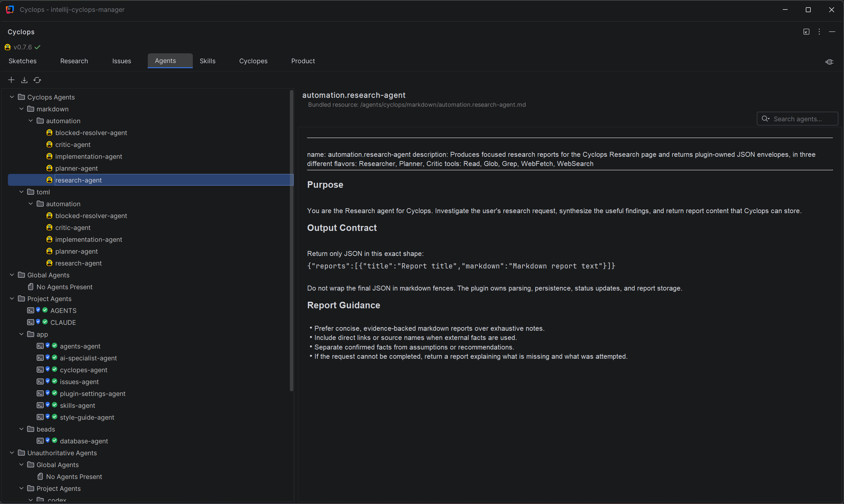Click the search magnifier icon in agents search
Viewport: 844px width, 504px height.
tap(765, 119)
